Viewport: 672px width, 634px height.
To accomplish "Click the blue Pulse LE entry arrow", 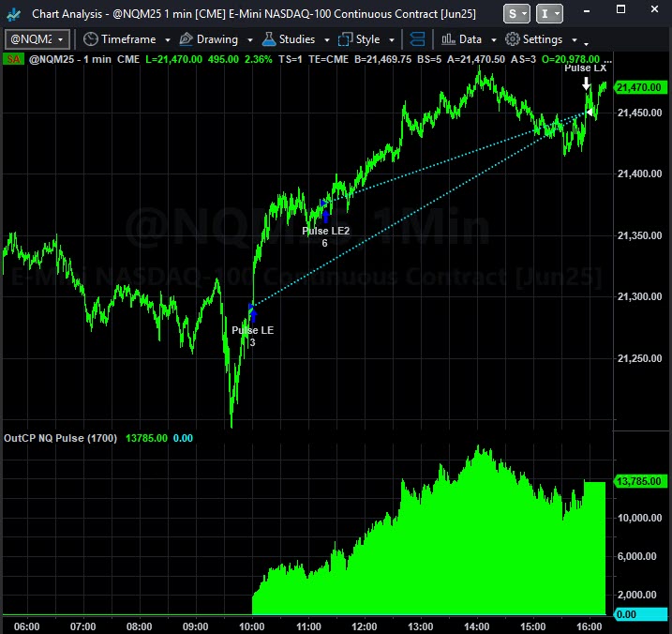I will point(253,316).
